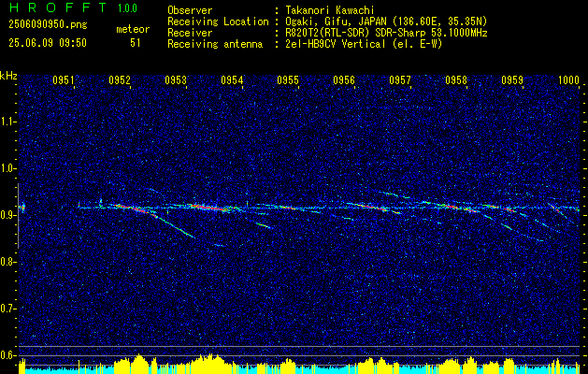588x374 pixels.
Task: Click the version number 1.0.0
Action: pos(127,8)
